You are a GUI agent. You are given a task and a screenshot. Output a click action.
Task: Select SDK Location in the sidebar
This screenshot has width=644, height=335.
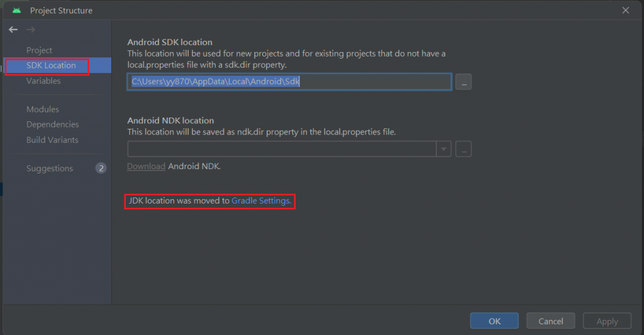coord(57,65)
